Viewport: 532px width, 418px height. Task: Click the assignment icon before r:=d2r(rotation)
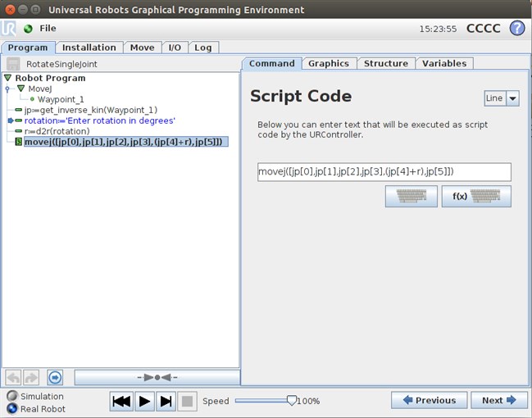pyautogui.click(x=19, y=131)
